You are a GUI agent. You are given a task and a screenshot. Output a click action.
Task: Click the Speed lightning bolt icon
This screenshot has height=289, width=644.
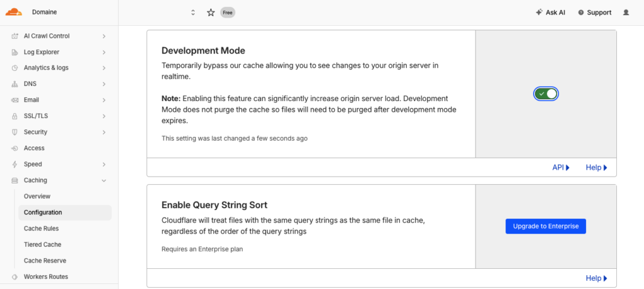pyautogui.click(x=15, y=164)
